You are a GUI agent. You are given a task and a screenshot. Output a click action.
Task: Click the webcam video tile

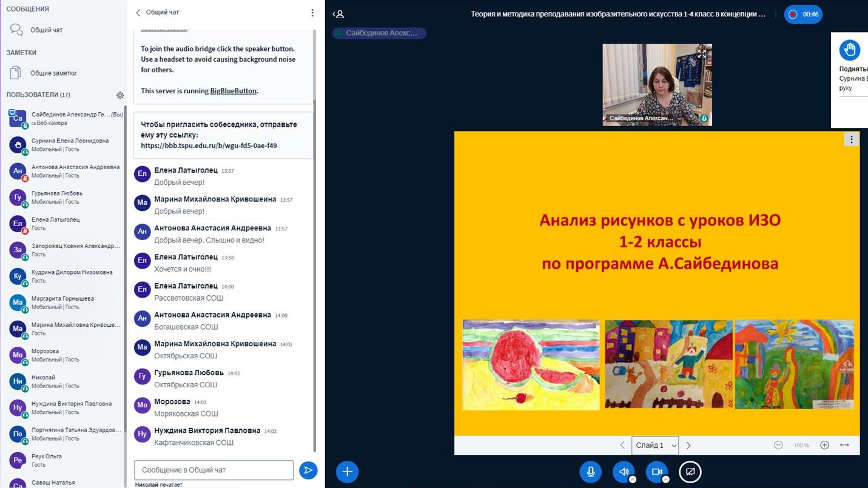pos(657,84)
